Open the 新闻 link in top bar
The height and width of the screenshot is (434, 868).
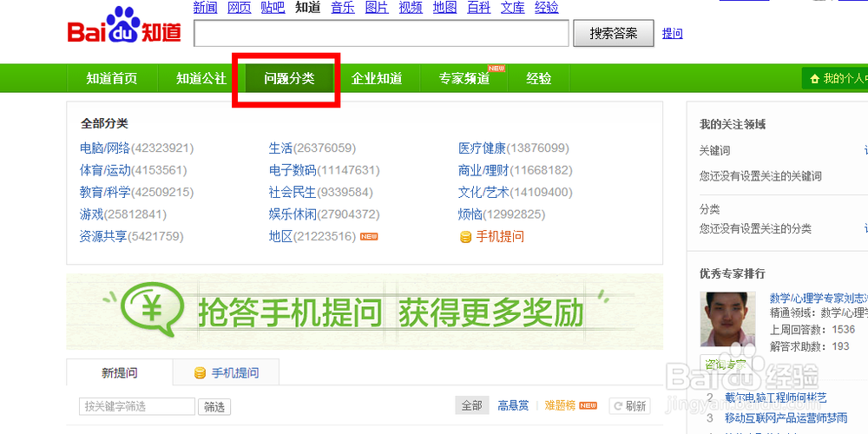point(206,8)
